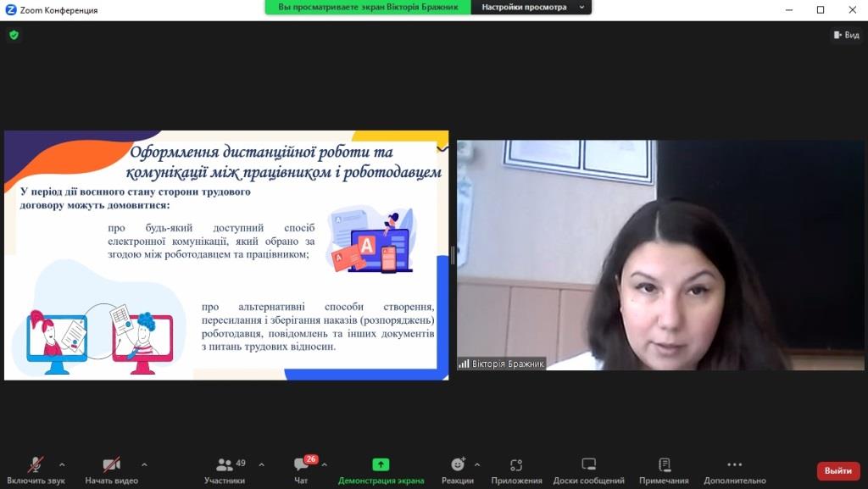Expand the arrow next to Чат
The image size is (868, 489).
click(x=325, y=464)
